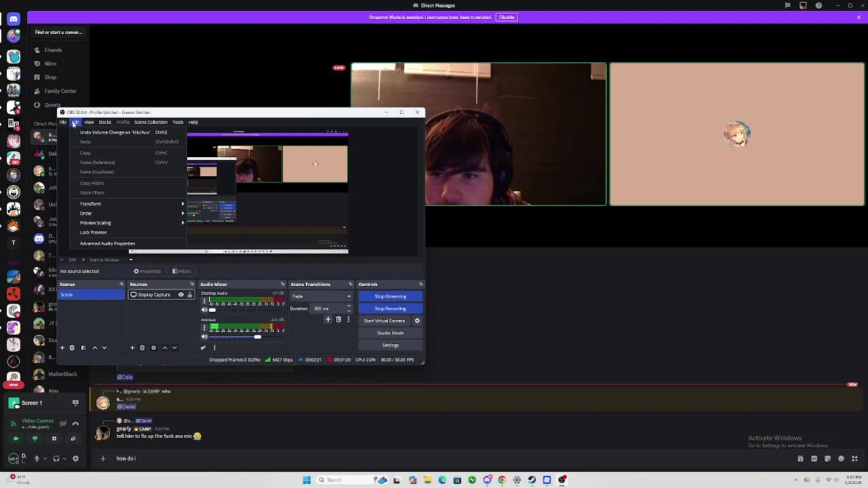Screen dimensions: 868x488
Task: Open Discord home direct messages icon
Action: pyautogui.click(x=14, y=19)
